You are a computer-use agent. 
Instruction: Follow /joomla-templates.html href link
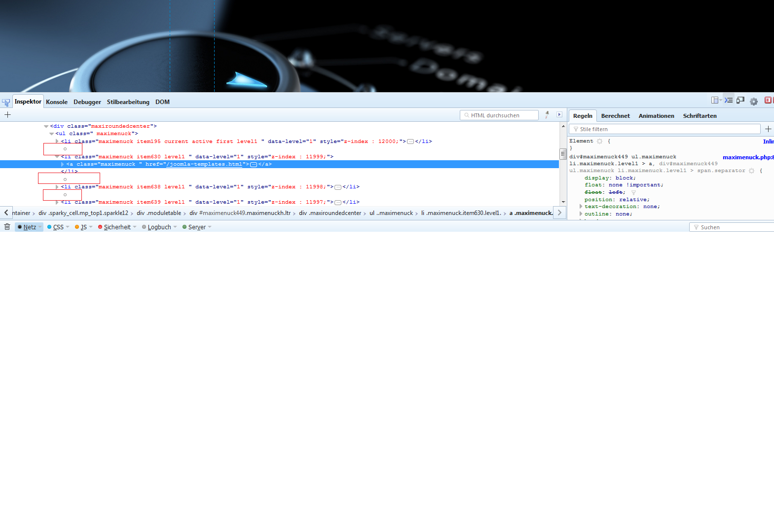click(x=204, y=164)
